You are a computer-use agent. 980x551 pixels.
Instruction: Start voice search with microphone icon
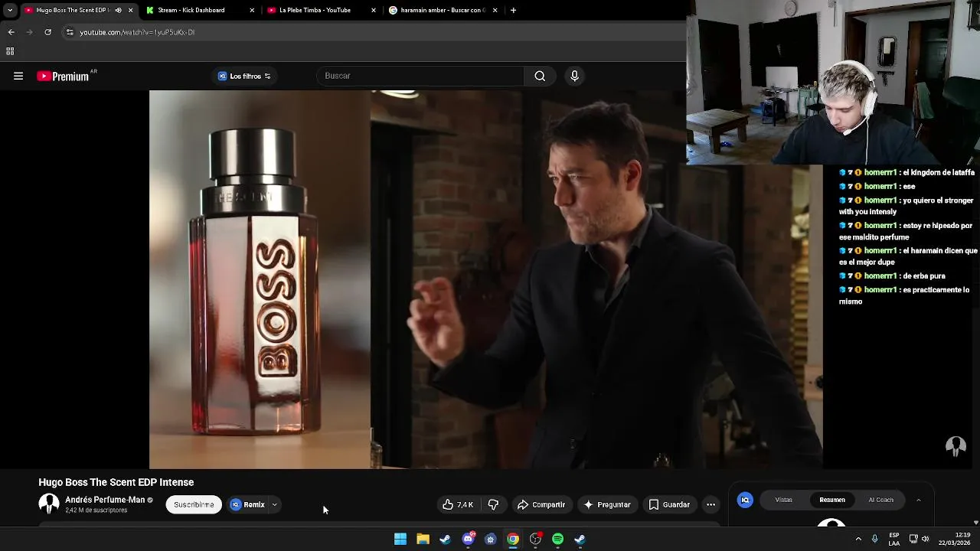point(574,76)
